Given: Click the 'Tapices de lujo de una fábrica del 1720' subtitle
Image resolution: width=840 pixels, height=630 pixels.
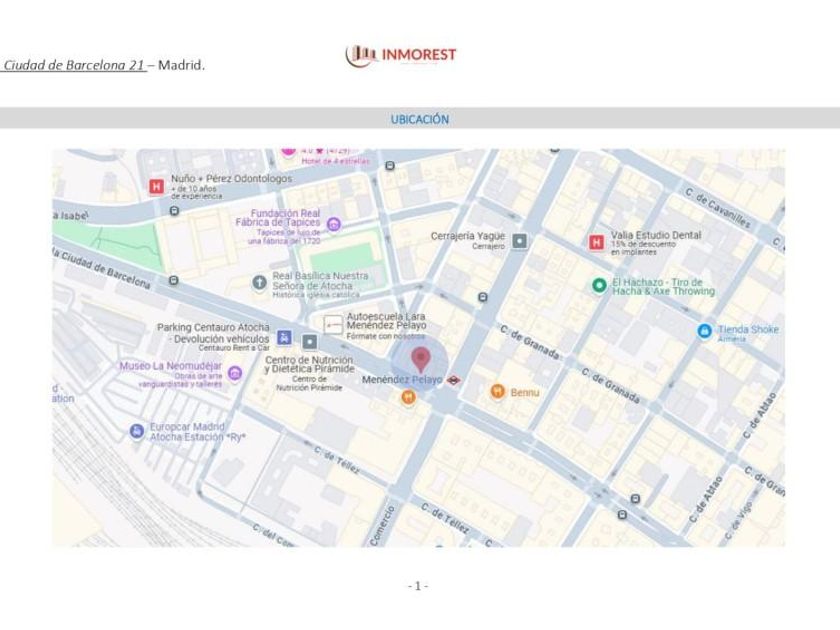Looking at the screenshot, I should (x=284, y=237).
